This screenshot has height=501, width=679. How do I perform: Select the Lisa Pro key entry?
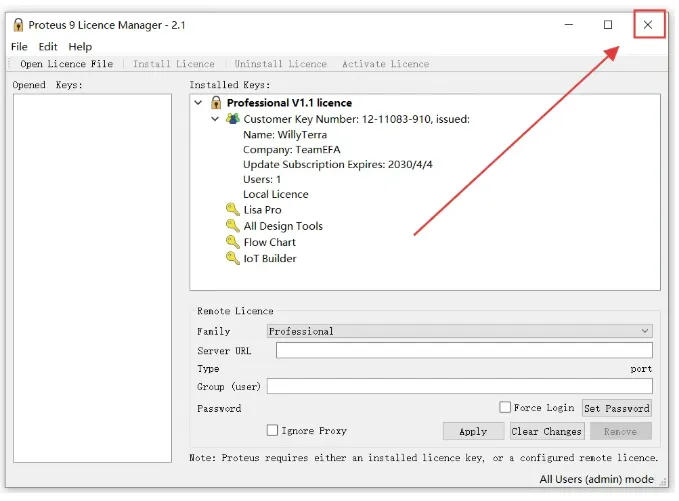[x=262, y=210]
